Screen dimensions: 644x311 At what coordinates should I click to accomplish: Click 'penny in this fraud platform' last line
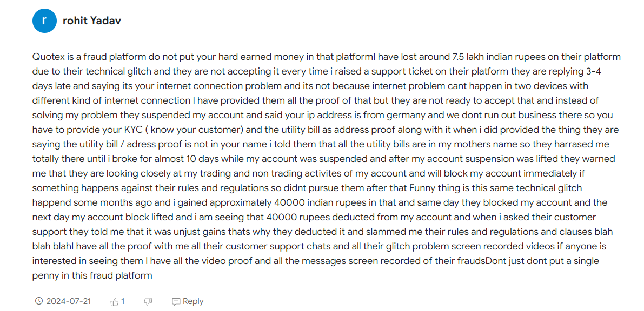tap(92, 276)
